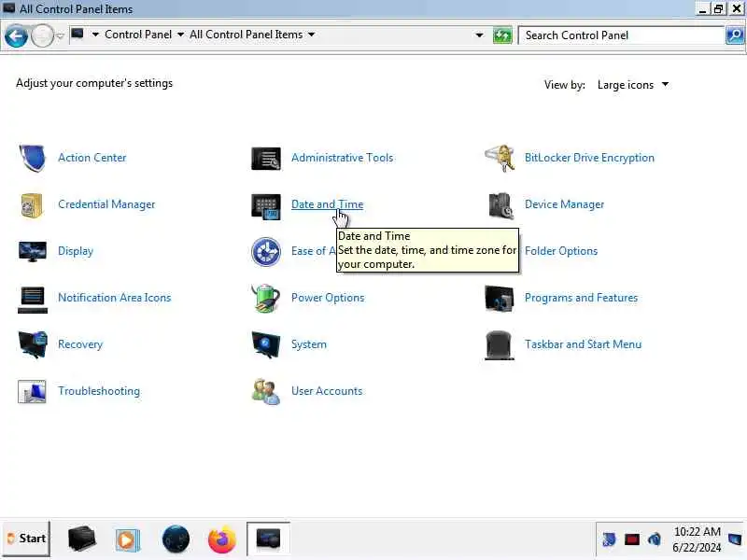Open the address bar history dropdown
The height and width of the screenshot is (560, 747).
point(479,35)
